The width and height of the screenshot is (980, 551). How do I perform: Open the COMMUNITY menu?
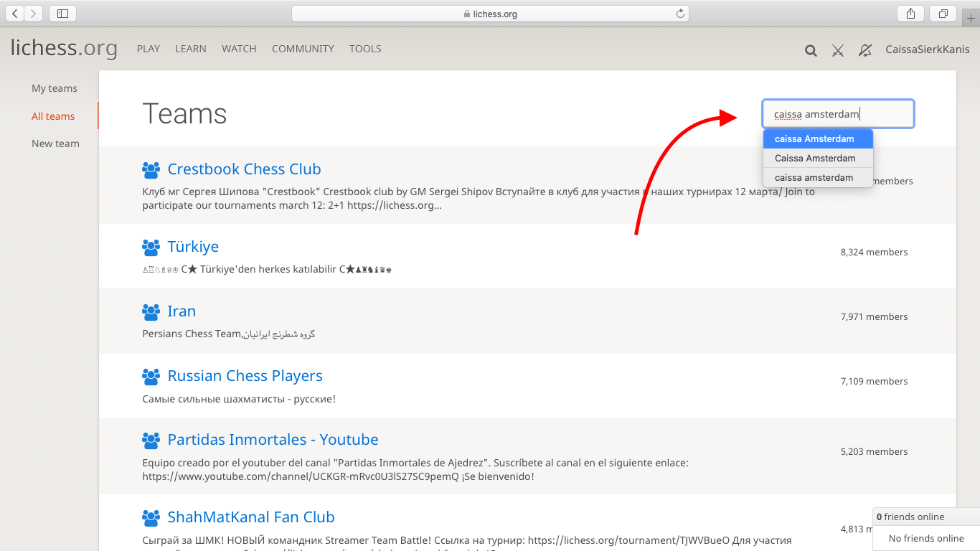(x=303, y=49)
